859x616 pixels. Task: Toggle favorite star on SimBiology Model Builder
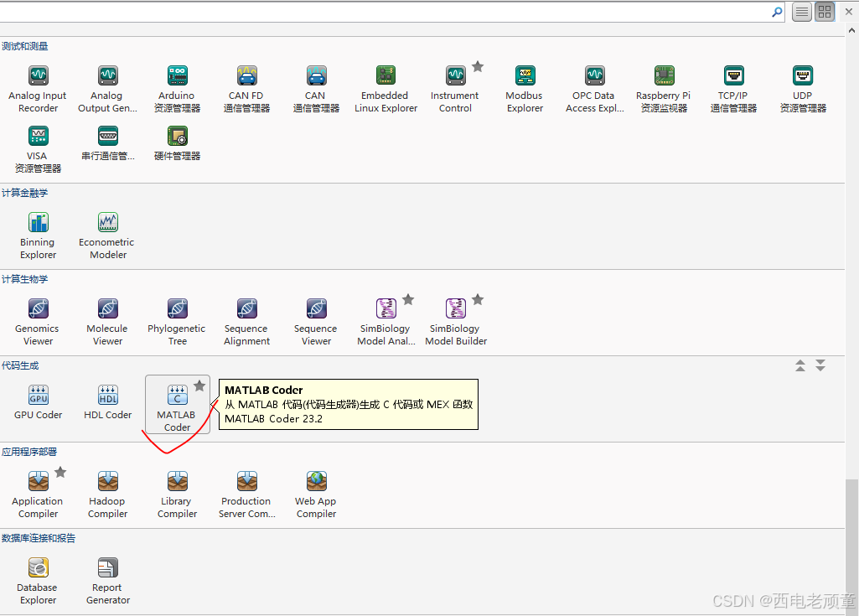478,299
